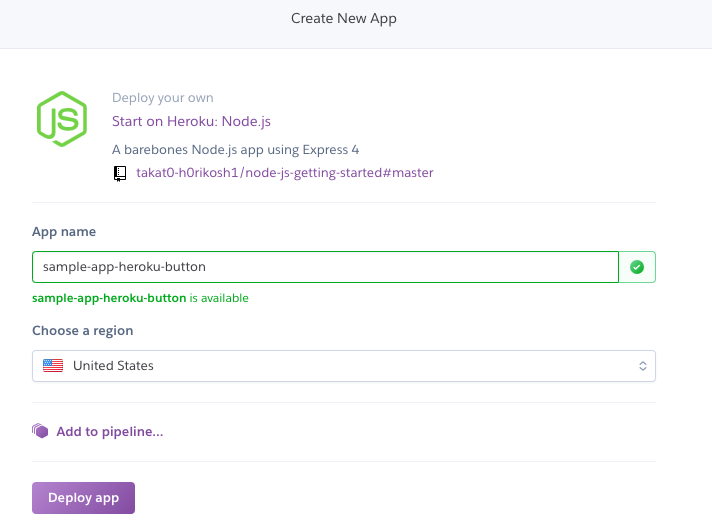
Task: Click the 'App name' label
Action: (64, 232)
